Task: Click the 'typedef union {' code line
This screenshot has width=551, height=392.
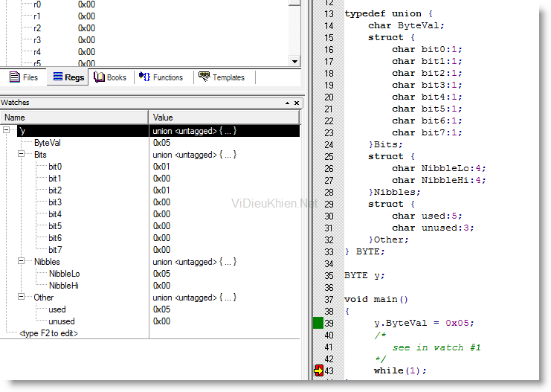Action: [x=389, y=13]
